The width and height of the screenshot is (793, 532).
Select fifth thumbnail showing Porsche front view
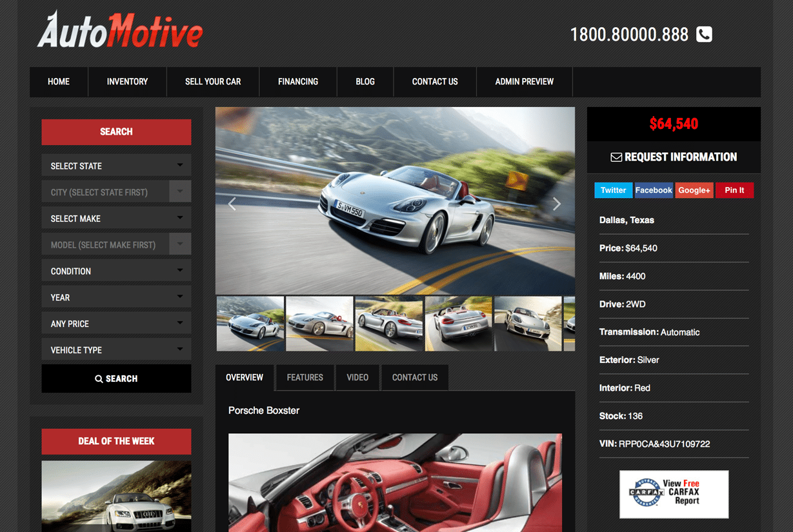coord(528,324)
